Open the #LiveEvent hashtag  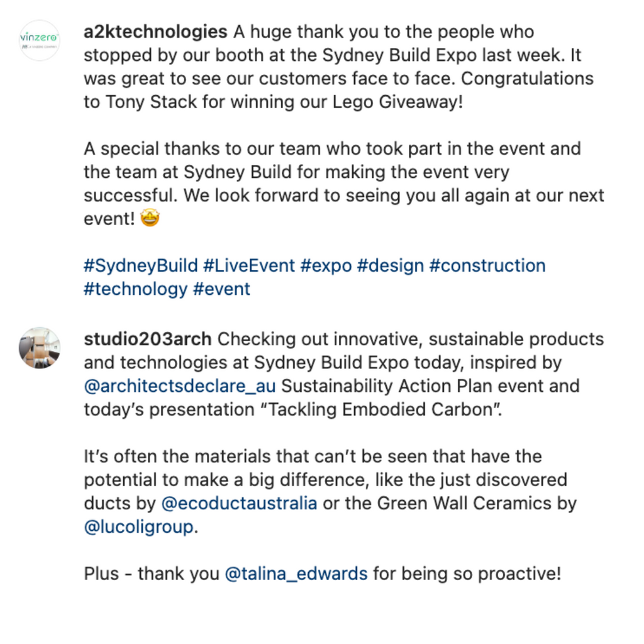[x=249, y=266]
